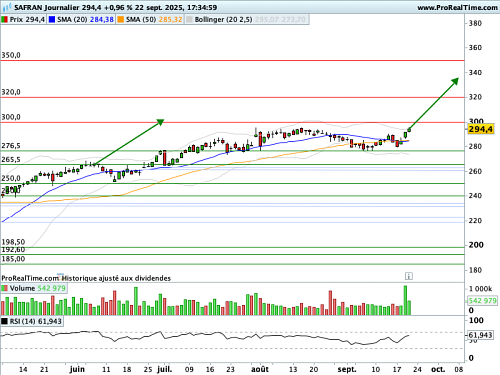Viewport: 500px width, 375px height.
Task: Click the yellow 294,4 current price tag
Action: 480,129
